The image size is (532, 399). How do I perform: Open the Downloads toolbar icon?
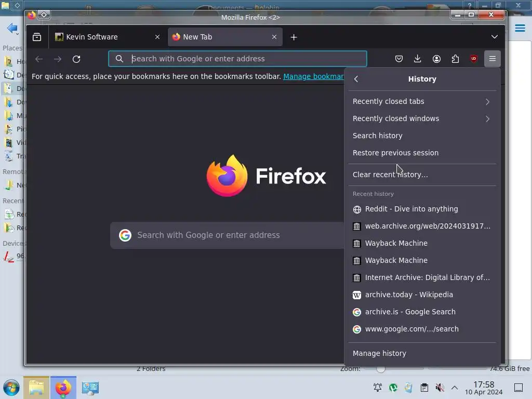click(x=418, y=59)
